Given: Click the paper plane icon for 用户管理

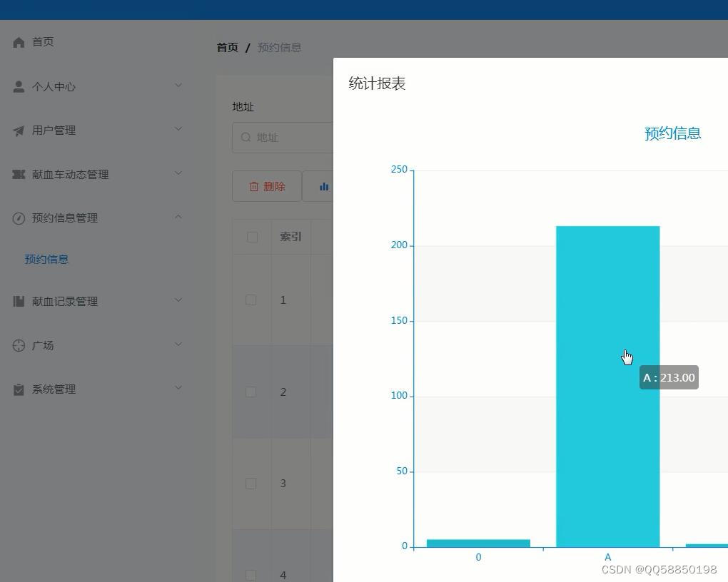Looking at the screenshot, I should point(19,130).
